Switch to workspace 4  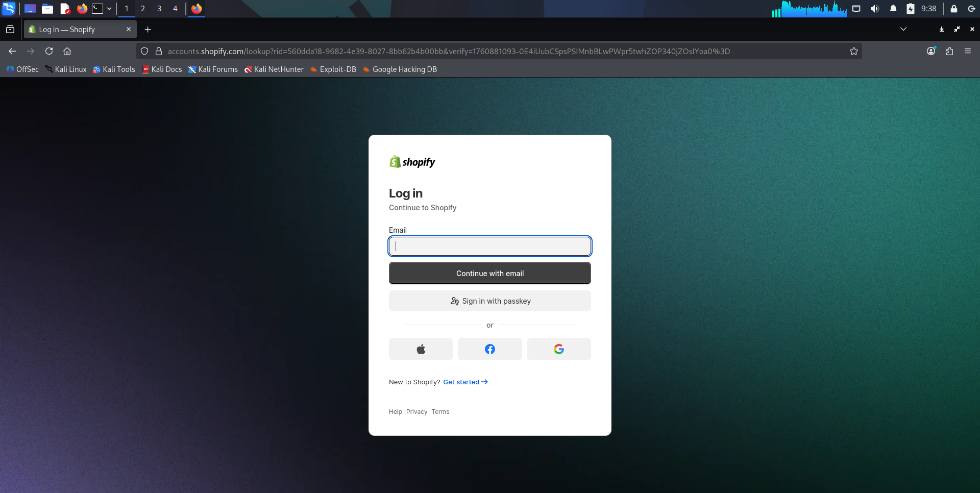pyautogui.click(x=175, y=9)
